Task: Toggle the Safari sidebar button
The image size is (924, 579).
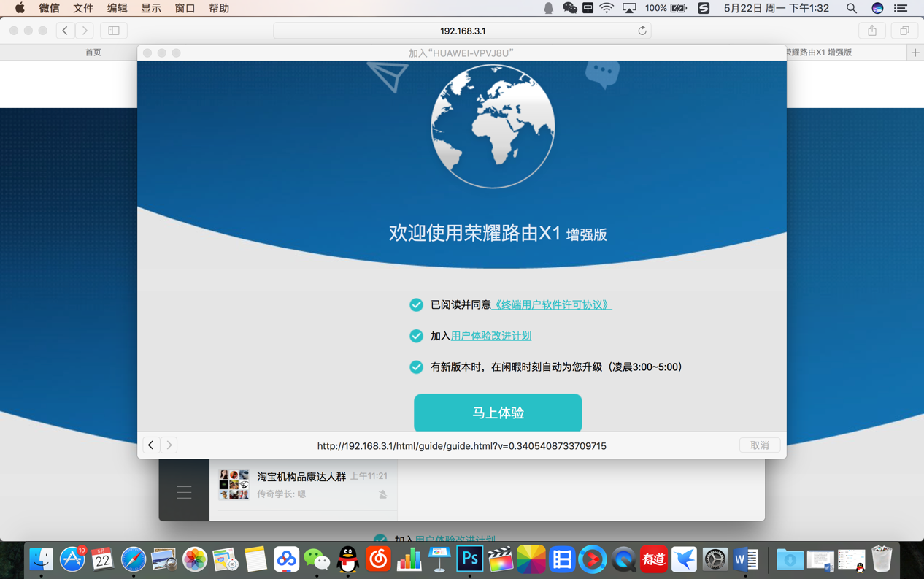Action: click(114, 31)
